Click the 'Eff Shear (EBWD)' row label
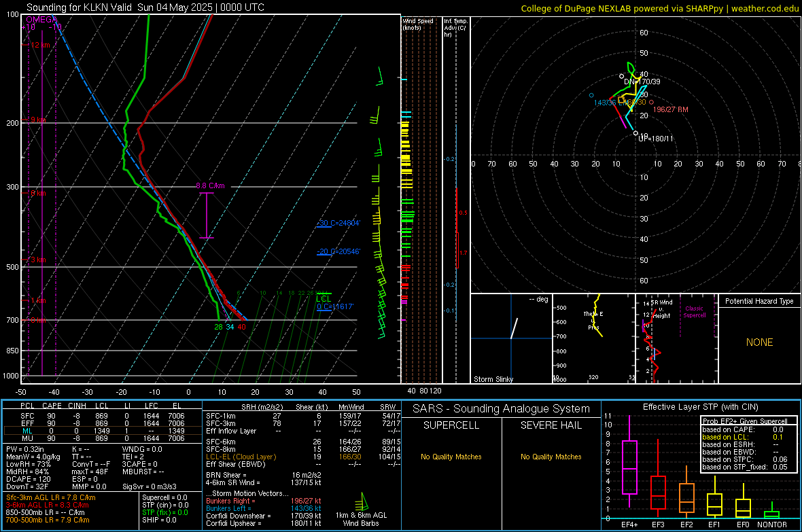This screenshot has height=532, width=802. 235,464
